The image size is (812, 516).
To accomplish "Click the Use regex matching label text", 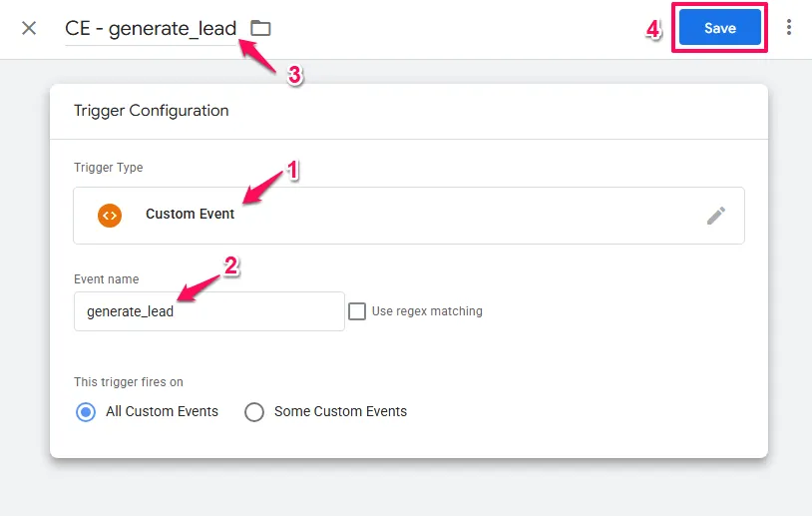I will coord(427,311).
